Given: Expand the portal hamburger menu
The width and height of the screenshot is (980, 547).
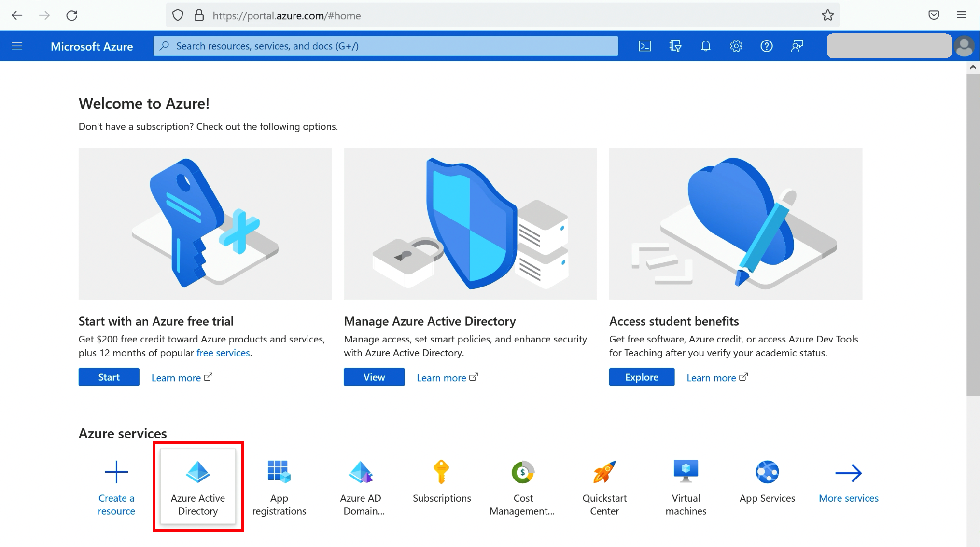Looking at the screenshot, I should point(17,46).
